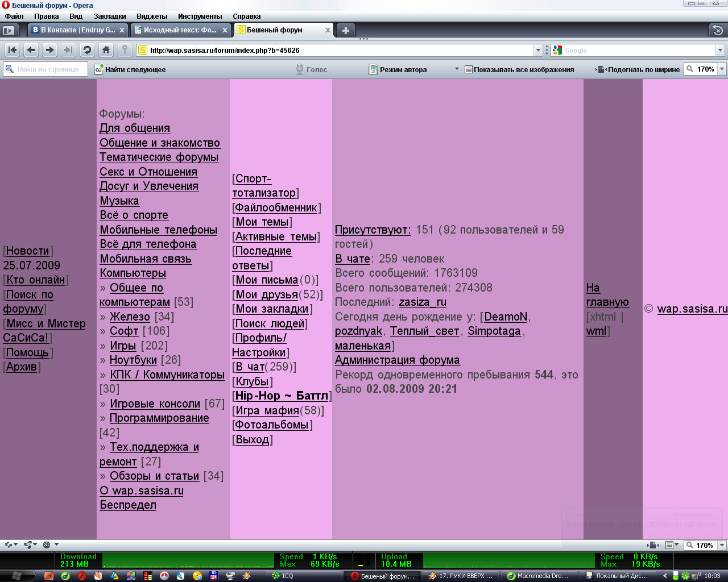Expand the address bar history dropdown
The image size is (728, 582).
point(538,50)
